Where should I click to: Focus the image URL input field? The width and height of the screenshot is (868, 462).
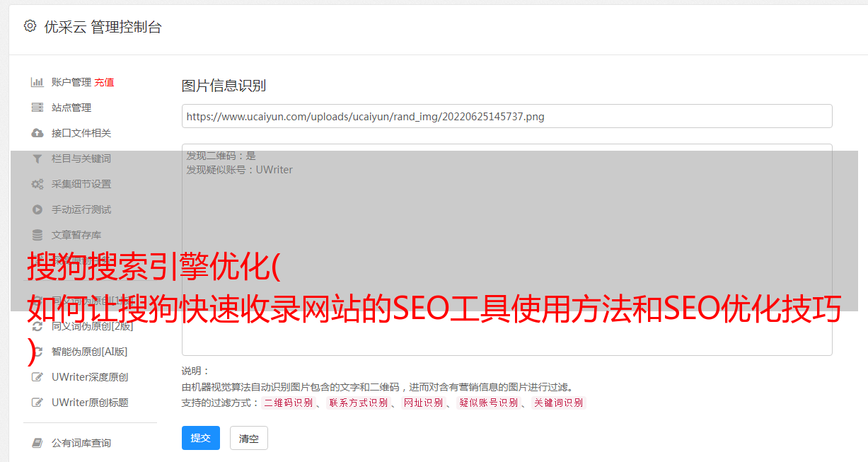coord(507,116)
